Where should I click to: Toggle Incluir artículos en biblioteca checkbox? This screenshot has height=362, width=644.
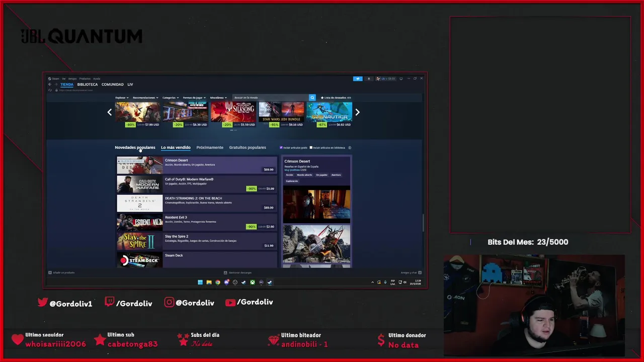click(311, 148)
